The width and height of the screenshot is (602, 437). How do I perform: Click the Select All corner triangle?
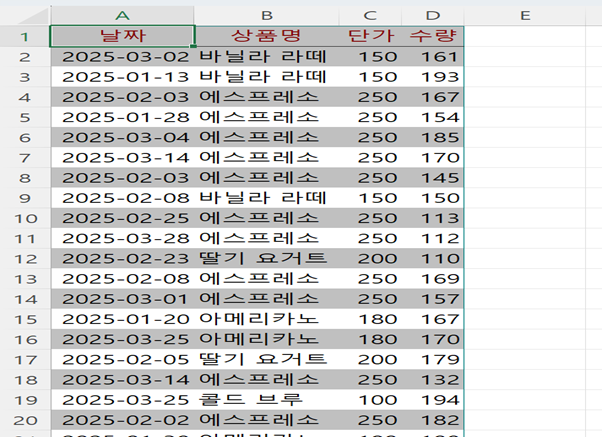click(x=33, y=16)
